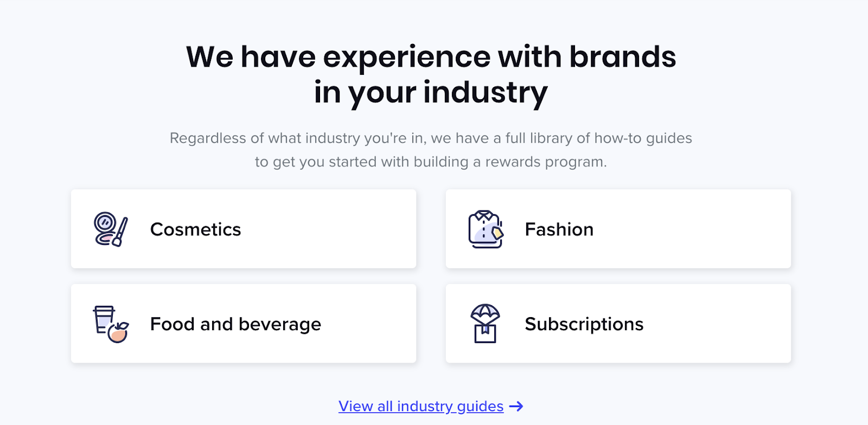Select the Fashion guide title
Image resolution: width=868 pixels, height=425 pixels.
pos(559,229)
